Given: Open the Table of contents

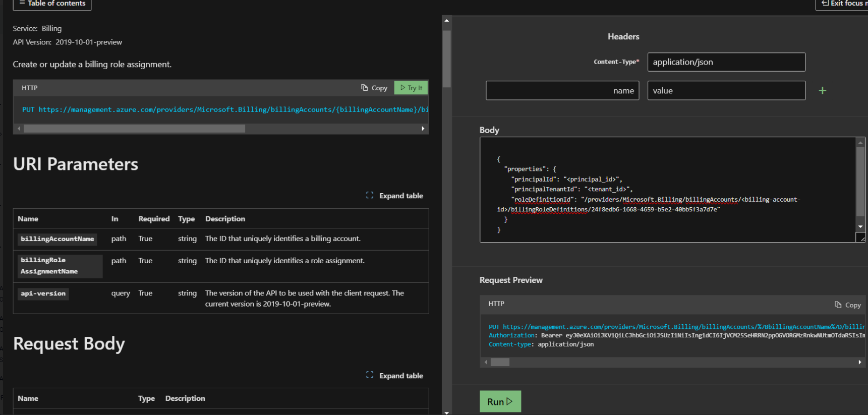Looking at the screenshot, I should (x=52, y=4).
